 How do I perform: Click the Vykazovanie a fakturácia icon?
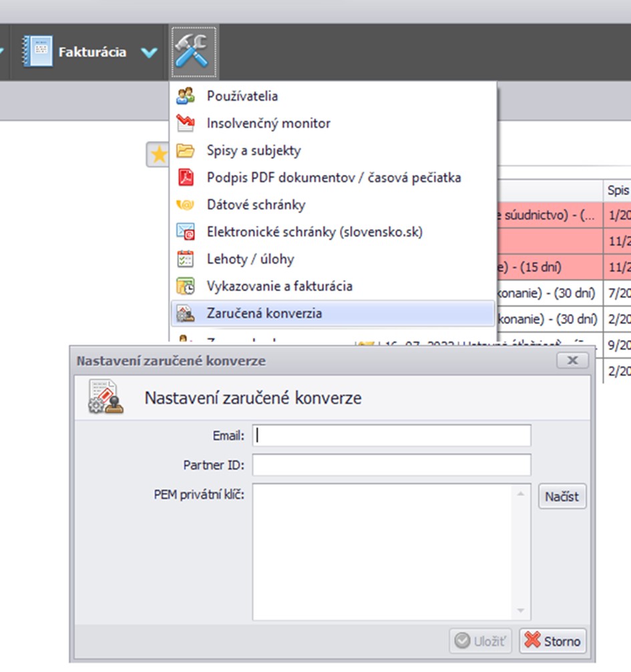click(x=185, y=287)
